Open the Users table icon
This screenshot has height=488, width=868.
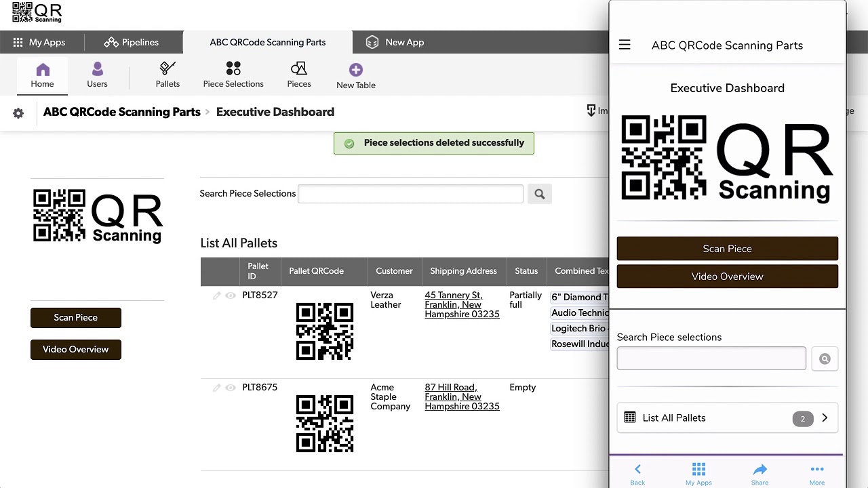(97, 75)
